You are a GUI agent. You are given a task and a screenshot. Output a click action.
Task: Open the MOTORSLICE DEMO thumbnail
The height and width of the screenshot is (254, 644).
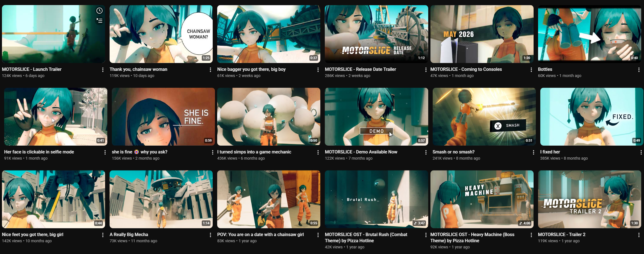coord(376,116)
